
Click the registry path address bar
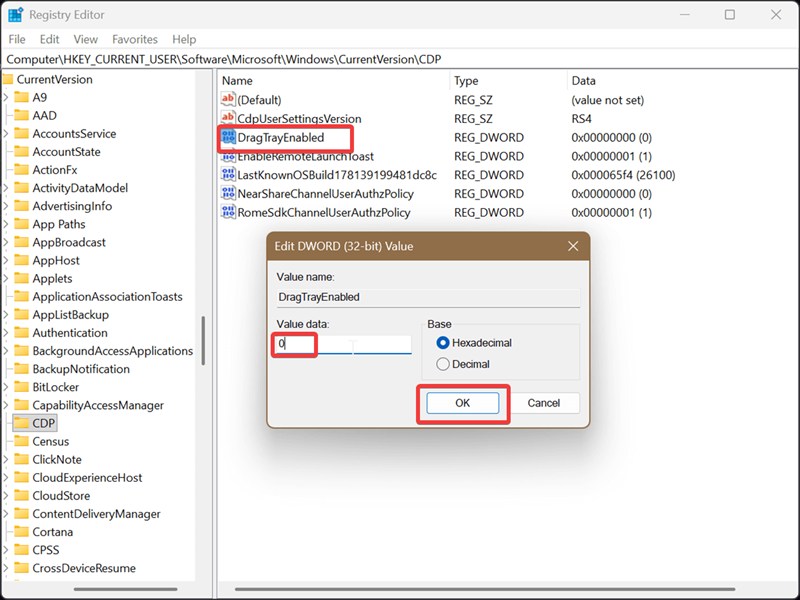coord(400,59)
